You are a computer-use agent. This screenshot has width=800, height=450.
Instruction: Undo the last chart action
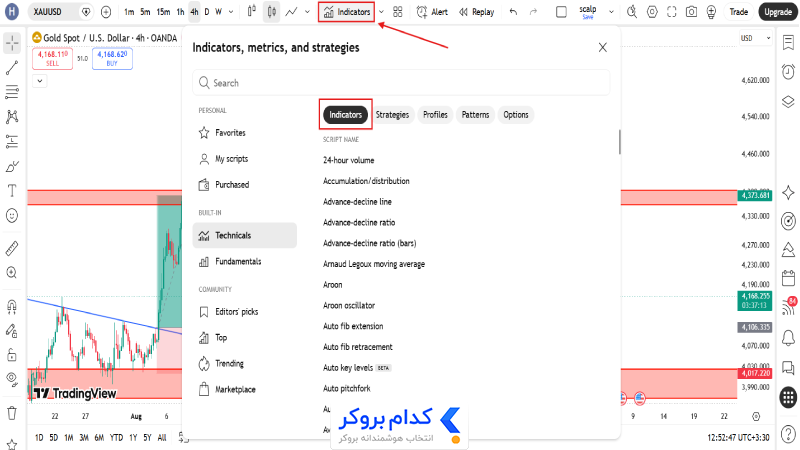(x=513, y=12)
